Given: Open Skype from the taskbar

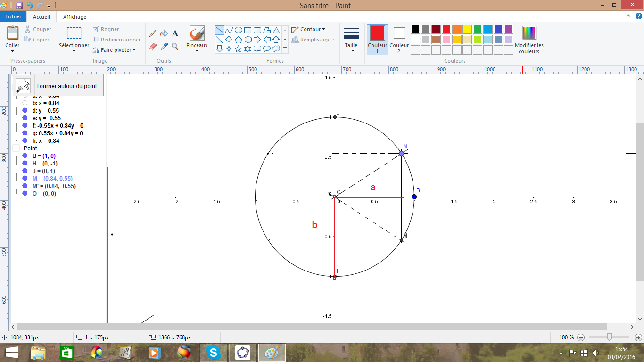Looking at the screenshot, I should (x=214, y=352).
